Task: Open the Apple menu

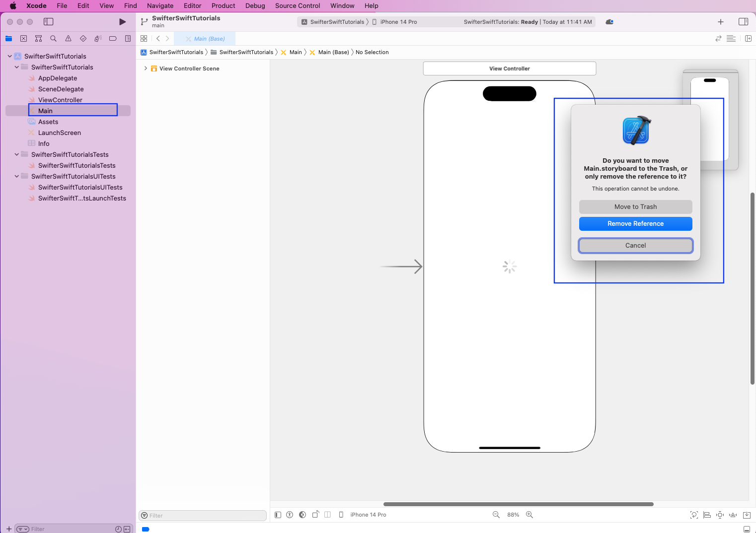Action: click(13, 6)
